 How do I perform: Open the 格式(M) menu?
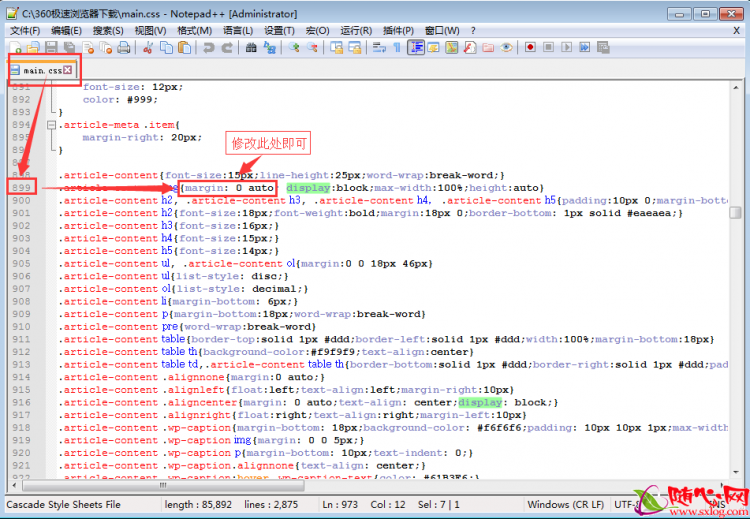[194, 31]
